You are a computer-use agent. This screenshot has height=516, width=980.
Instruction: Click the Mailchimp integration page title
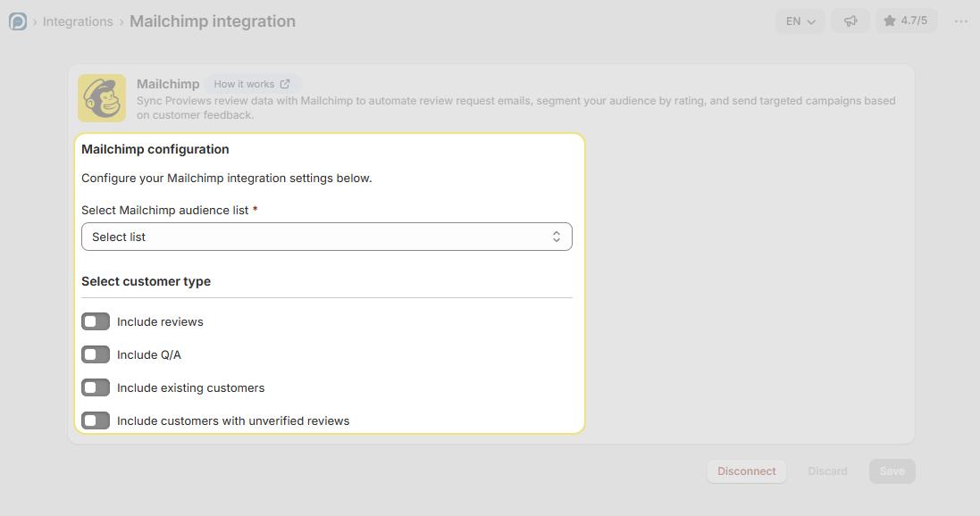coord(213,21)
